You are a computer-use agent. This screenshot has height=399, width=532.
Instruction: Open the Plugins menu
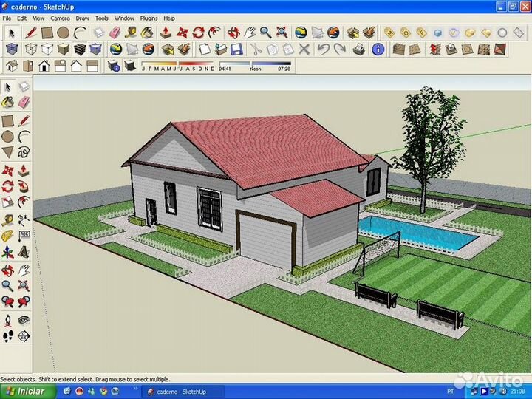pos(149,18)
